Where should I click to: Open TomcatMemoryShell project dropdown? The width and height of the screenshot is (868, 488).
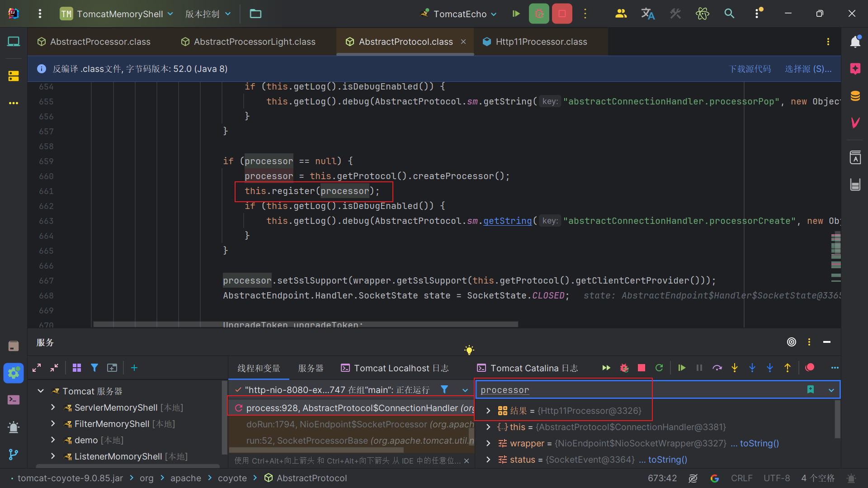coord(117,14)
